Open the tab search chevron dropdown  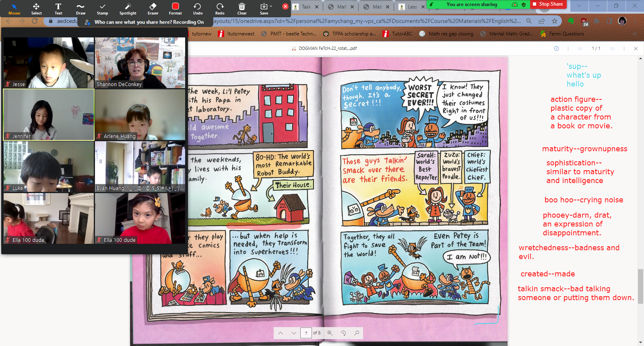[x=579, y=6]
